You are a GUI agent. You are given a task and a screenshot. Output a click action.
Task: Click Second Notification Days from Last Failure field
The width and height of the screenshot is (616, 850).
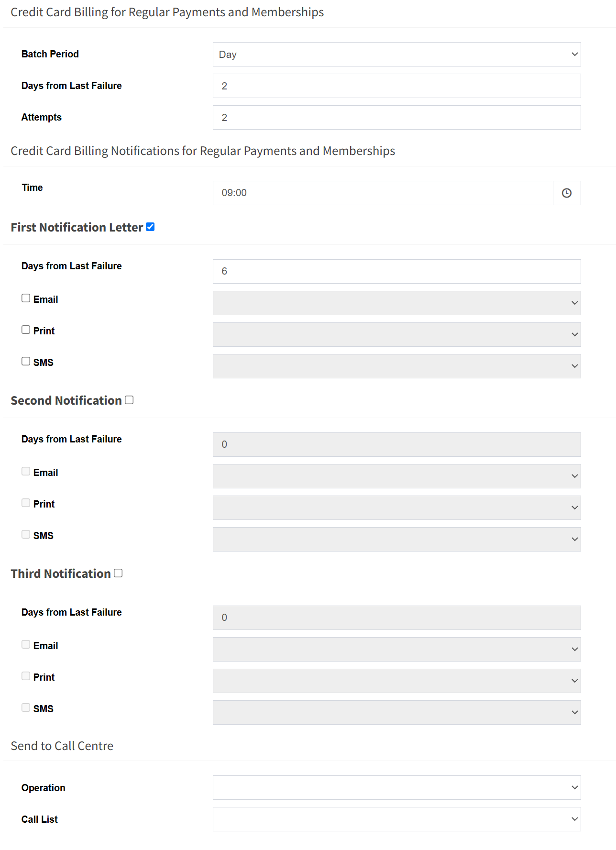coord(397,444)
